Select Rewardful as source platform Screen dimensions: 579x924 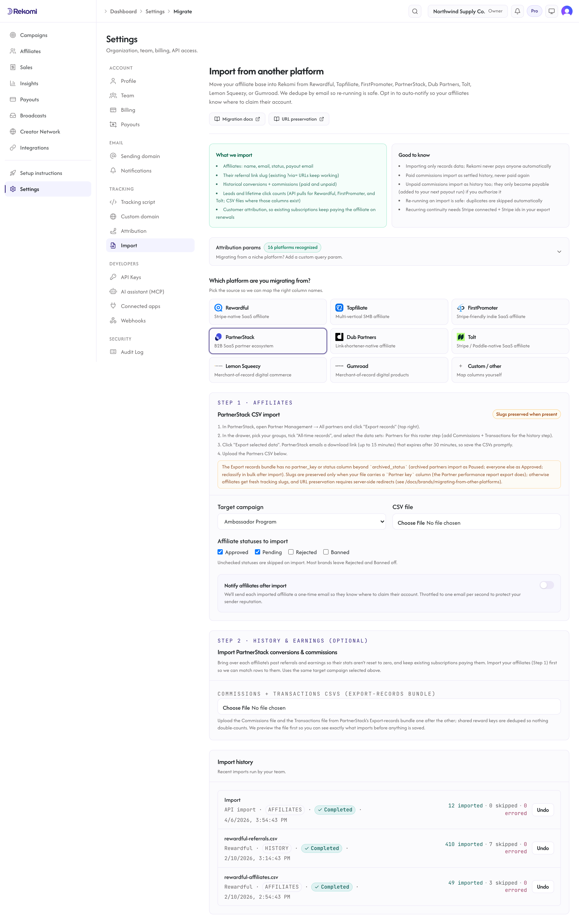click(x=268, y=312)
